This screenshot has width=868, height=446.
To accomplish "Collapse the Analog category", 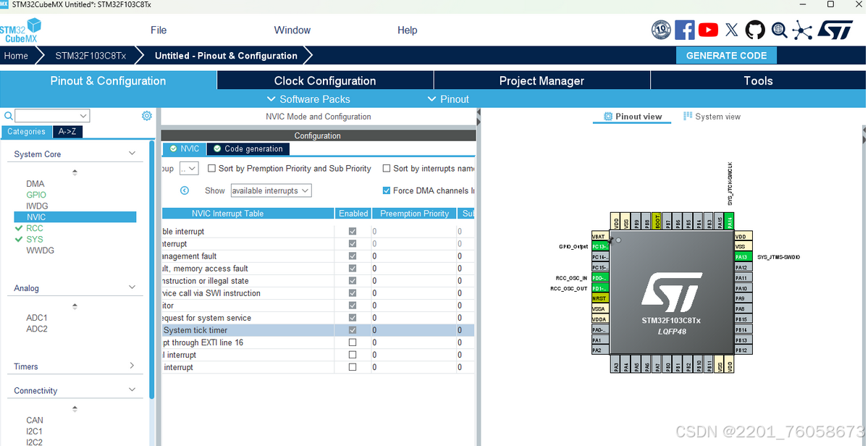I will pos(132,287).
